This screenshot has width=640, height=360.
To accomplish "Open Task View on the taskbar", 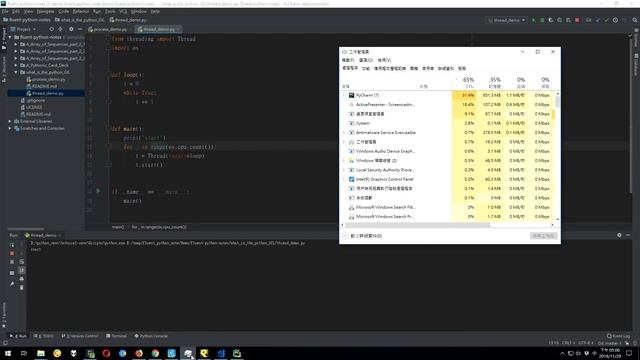I will tap(24, 353).
